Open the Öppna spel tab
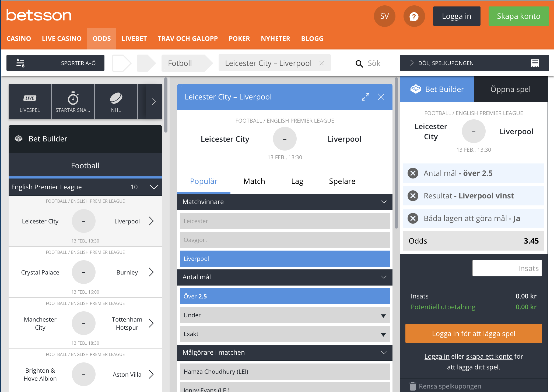 [510, 89]
